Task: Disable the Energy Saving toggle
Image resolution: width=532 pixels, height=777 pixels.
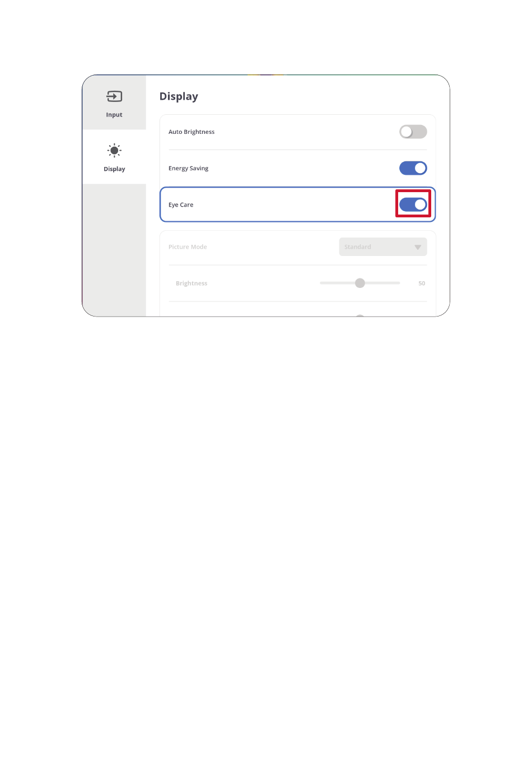Action: tap(413, 168)
